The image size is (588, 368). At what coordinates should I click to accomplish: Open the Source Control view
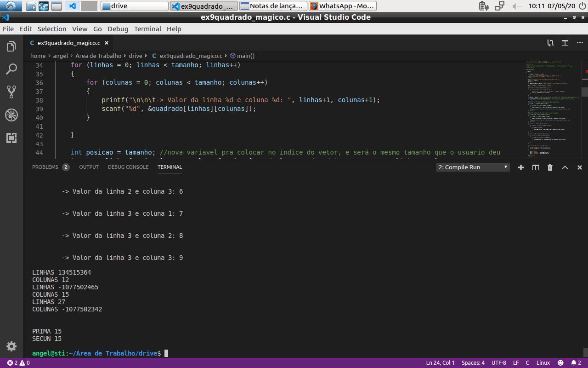tap(11, 92)
